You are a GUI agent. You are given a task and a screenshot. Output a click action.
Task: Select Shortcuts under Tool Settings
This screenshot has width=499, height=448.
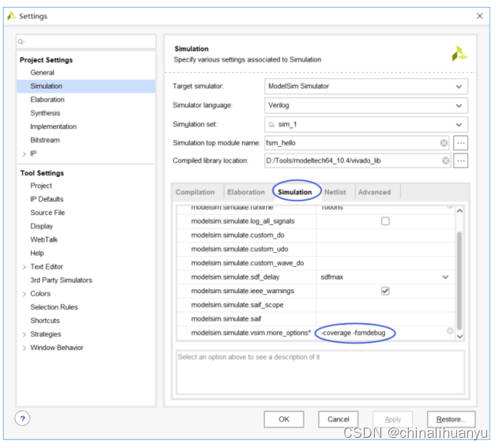(45, 321)
